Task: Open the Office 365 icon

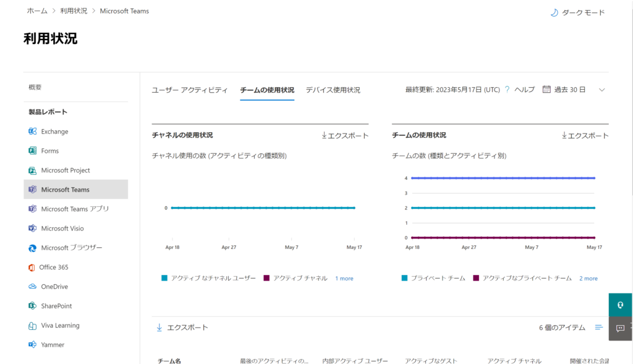Action: coord(32,267)
